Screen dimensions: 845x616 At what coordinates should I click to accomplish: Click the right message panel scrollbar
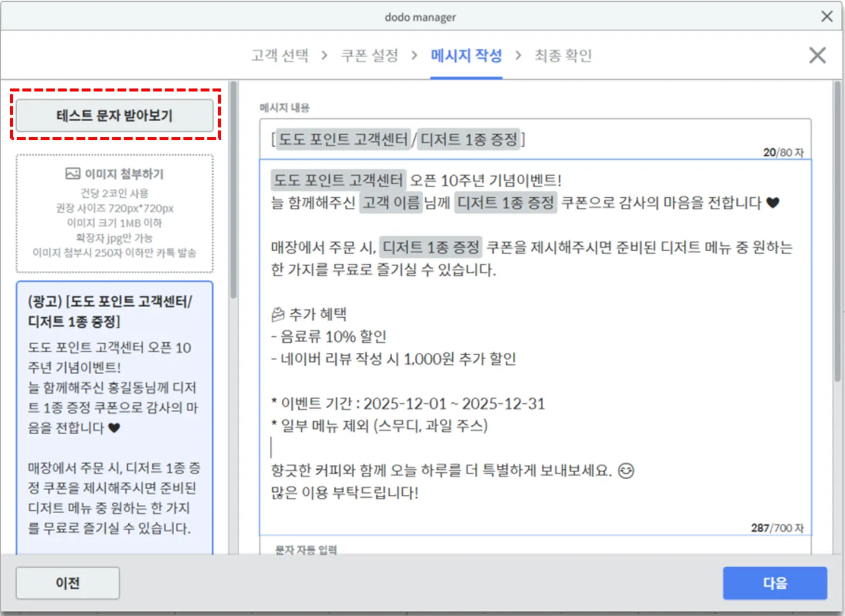pyautogui.click(x=837, y=232)
